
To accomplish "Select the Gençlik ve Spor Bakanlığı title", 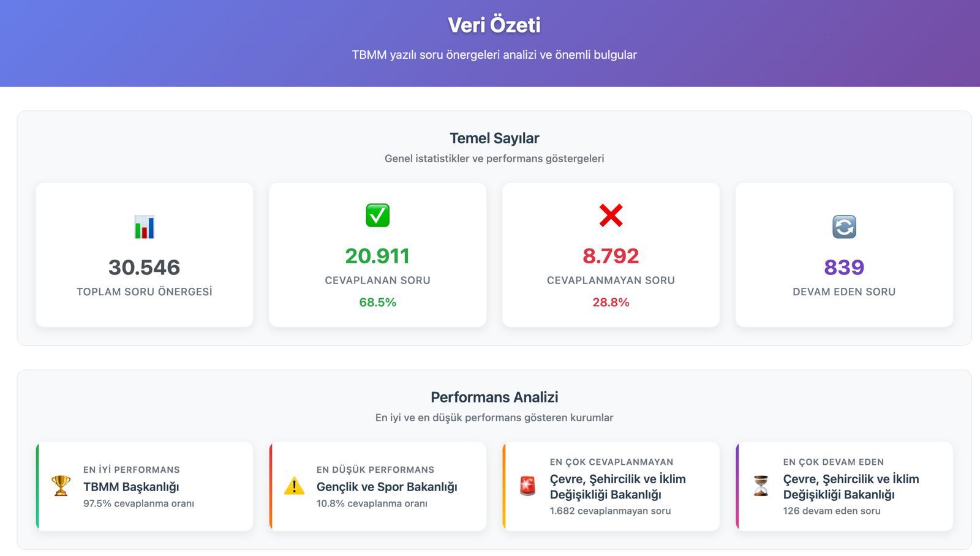I will pos(386,487).
